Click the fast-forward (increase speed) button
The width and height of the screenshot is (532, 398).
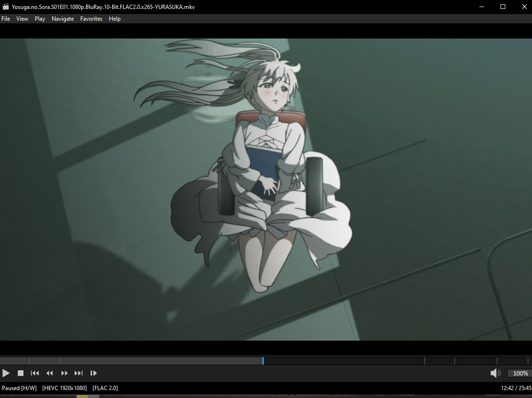(64, 373)
